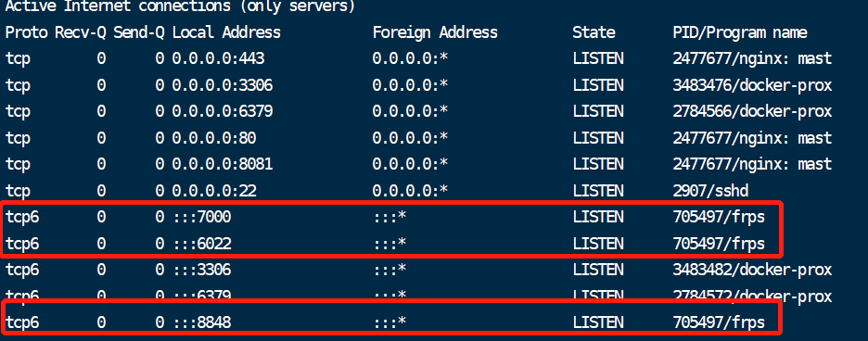
Task: Select local address 0.0.0.0:6379
Action: click(x=223, y=111)
